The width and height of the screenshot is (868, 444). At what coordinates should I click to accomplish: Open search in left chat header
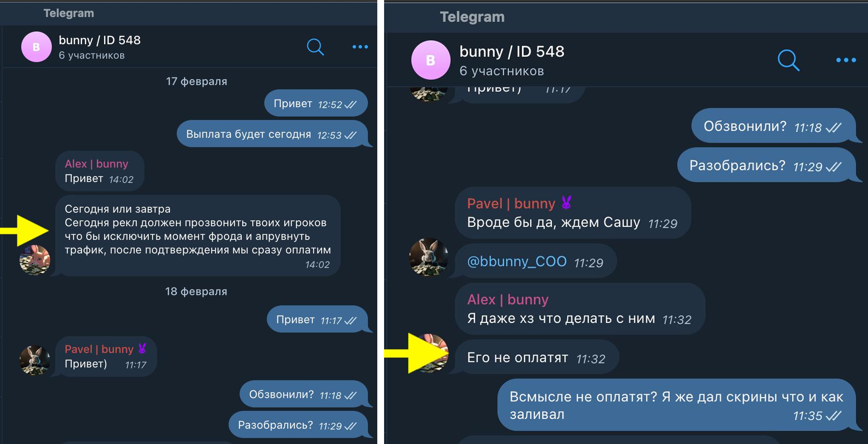tap(315, 47)
